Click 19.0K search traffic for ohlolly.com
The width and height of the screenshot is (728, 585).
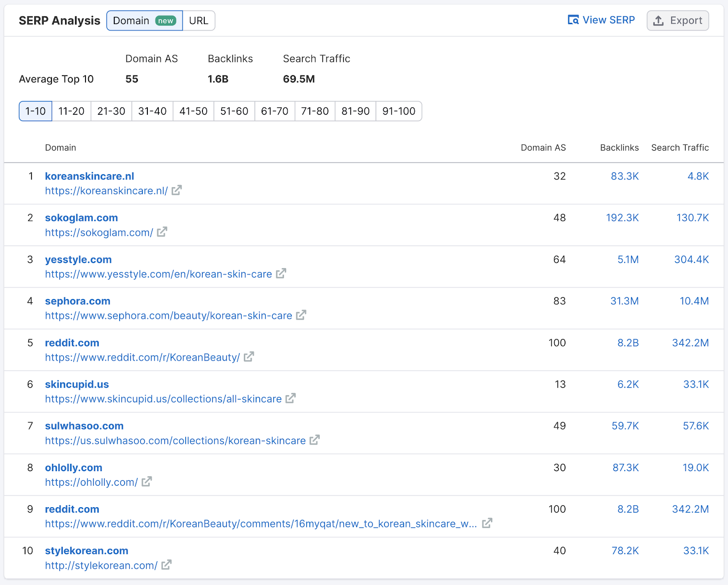click(696, 468)
